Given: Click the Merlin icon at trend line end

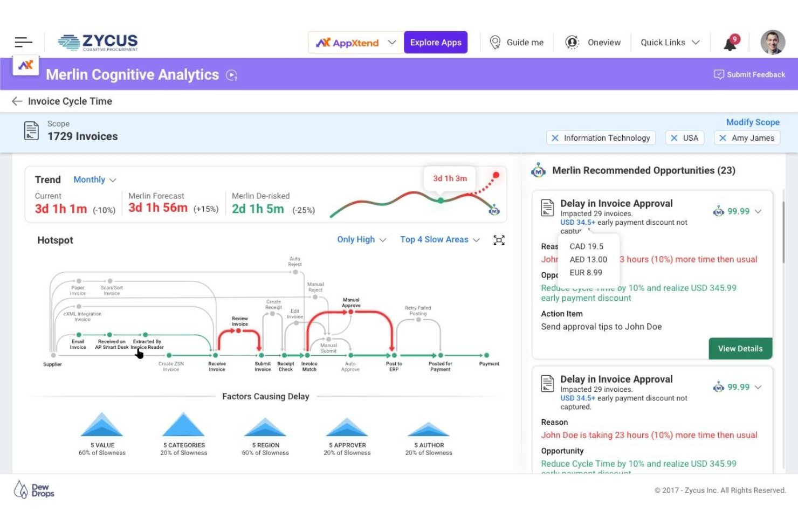Looking at the screenshot, I should (494, 211).
